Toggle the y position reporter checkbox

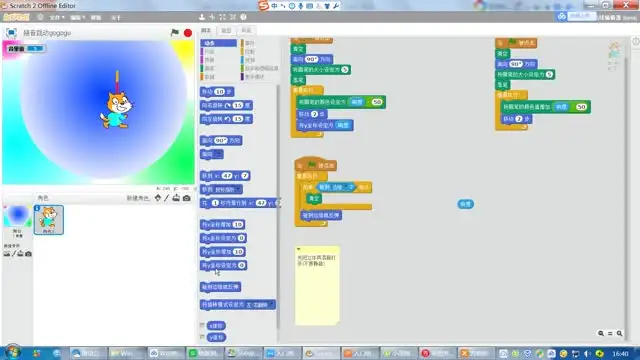(x=202, y=337)
